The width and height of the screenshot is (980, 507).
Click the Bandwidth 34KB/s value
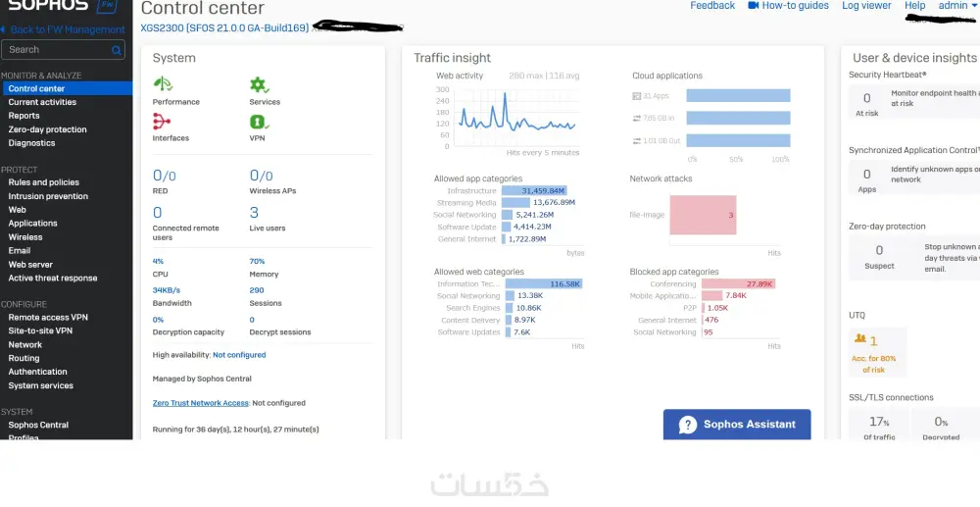point(167,290)
